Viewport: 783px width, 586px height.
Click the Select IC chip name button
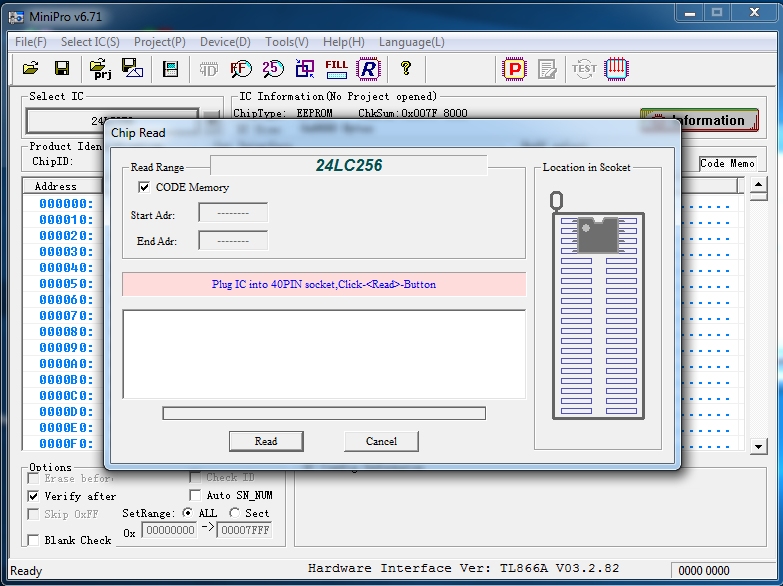(112, 120)
